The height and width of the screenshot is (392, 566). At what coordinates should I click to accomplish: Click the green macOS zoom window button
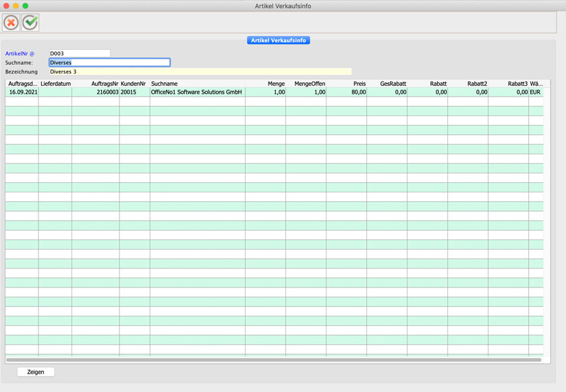point(25,6)
